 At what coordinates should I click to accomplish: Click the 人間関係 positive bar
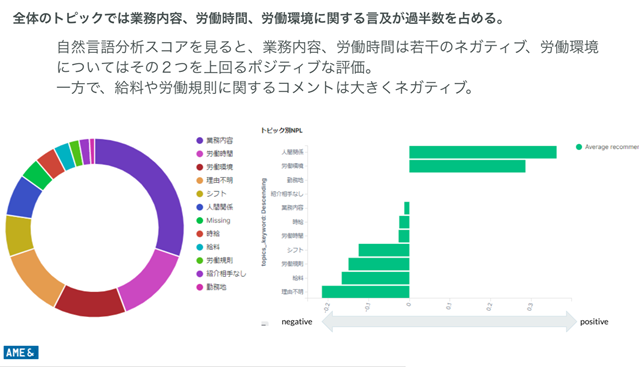(x=483, y=152)
